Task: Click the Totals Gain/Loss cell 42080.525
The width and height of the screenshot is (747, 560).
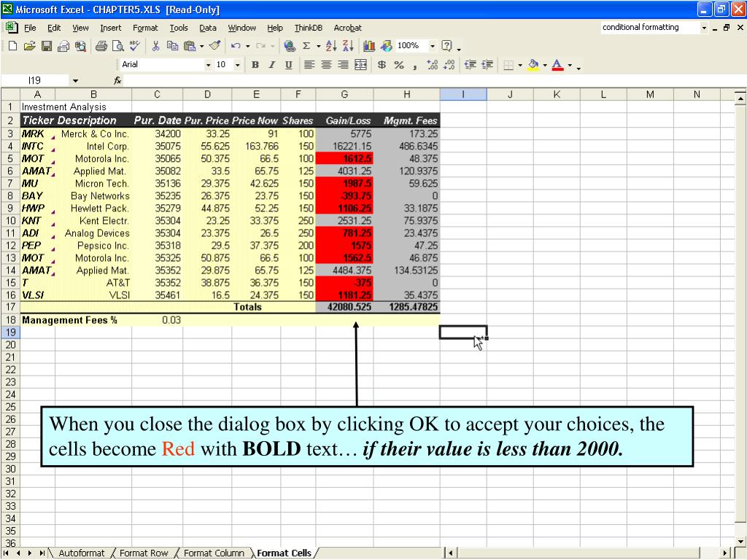Action: click(x=344, y=307)
